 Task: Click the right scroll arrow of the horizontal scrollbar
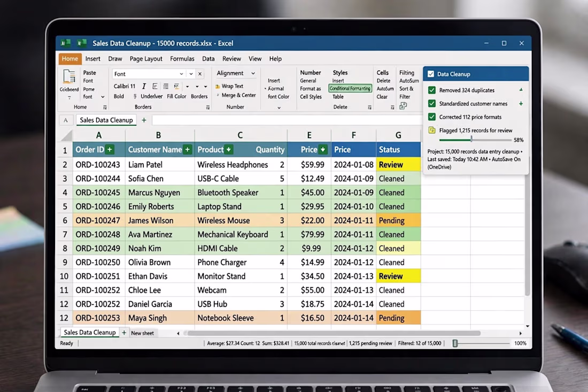click(521, 333)
